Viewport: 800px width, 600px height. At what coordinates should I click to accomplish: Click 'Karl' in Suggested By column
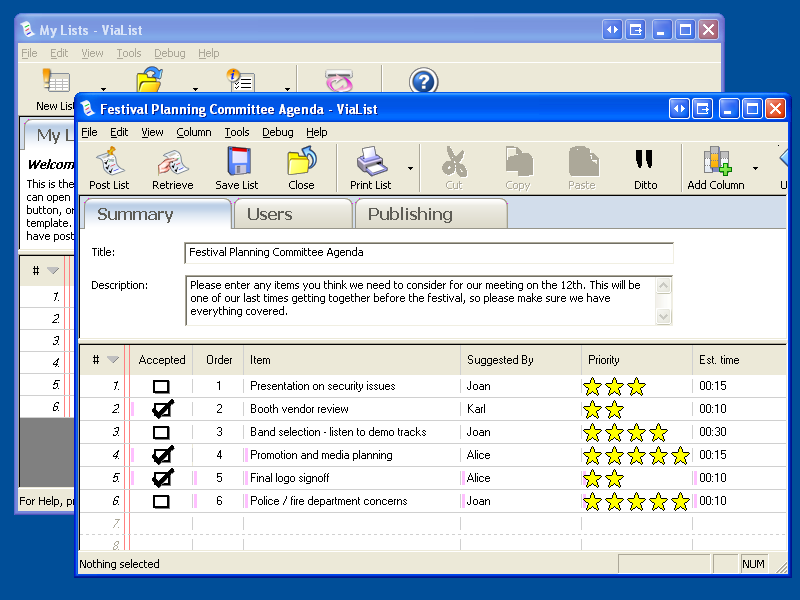(476, 409)
